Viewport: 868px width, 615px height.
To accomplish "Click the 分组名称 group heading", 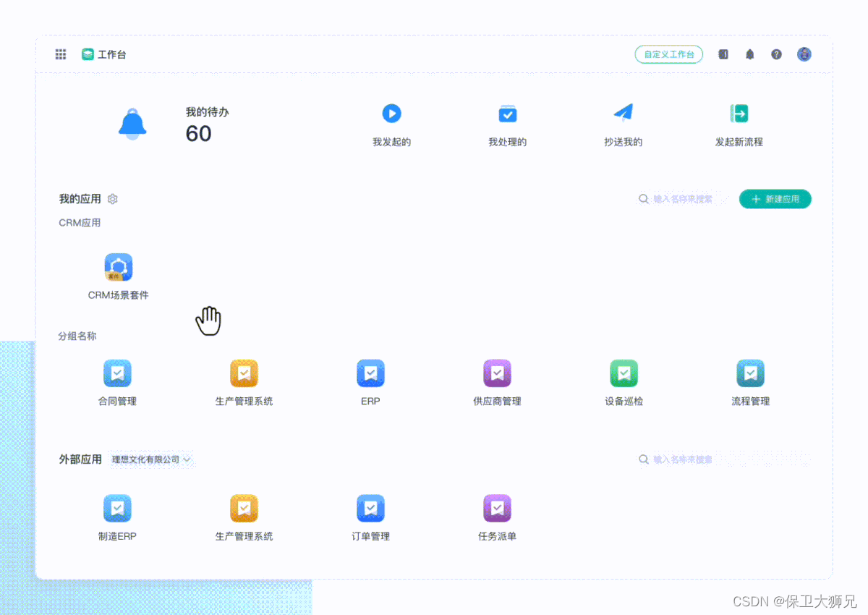I will click(x=77, y=336).
